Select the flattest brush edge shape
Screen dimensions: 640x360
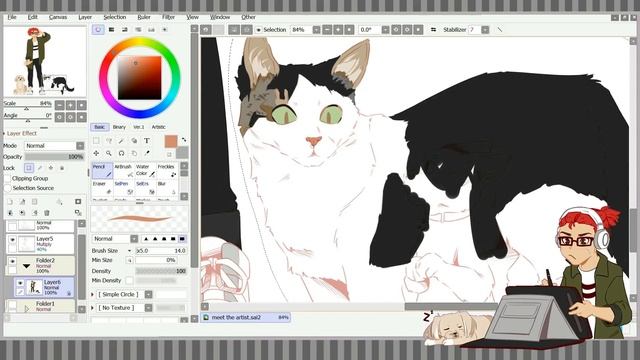(x=182, y=238)
